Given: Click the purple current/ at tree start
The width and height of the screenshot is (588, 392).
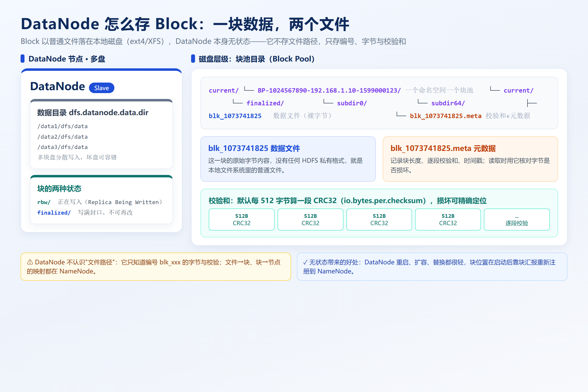Looking at the screenshot, I should pyautogui.click(x=223, y=90).
